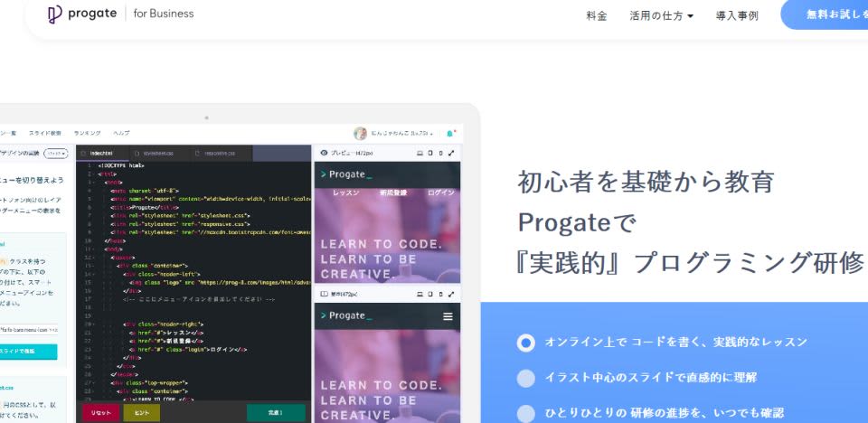Click the phone view icon in the プレビュー header

tap(440, 153)
